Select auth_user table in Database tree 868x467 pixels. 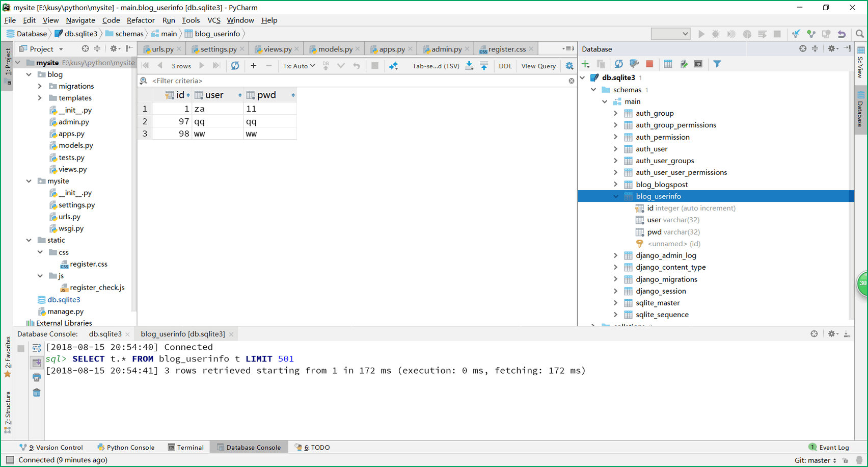pos(652,149)
